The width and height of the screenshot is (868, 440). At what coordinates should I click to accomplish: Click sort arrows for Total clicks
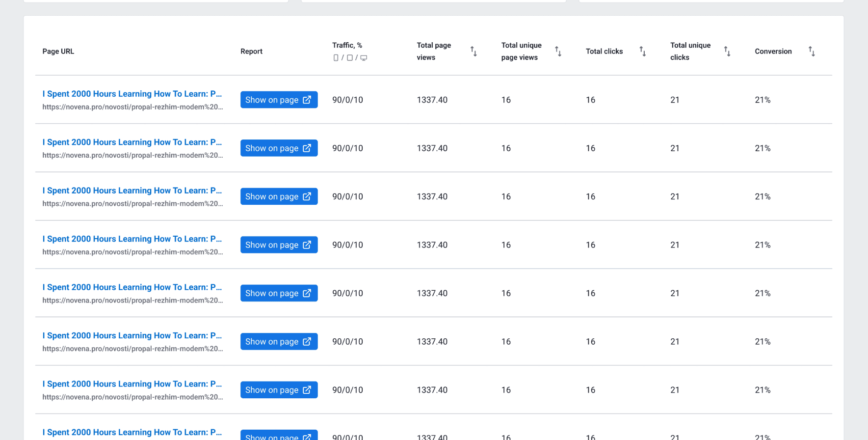pos(642,52)
